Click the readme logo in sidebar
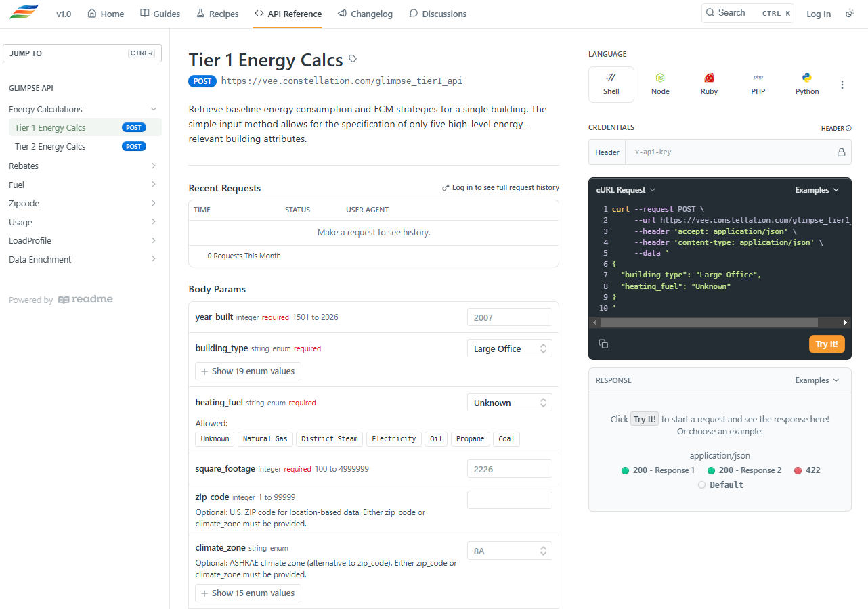868x609 pixels. 85,300
